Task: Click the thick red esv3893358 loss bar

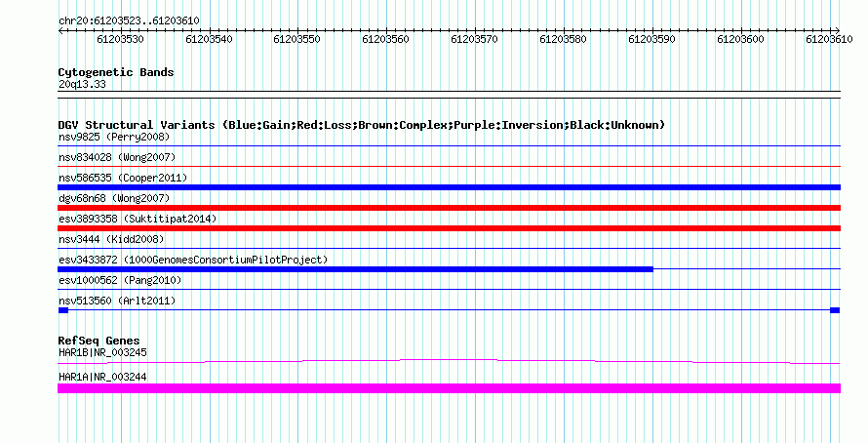Action: coord(449,228)
